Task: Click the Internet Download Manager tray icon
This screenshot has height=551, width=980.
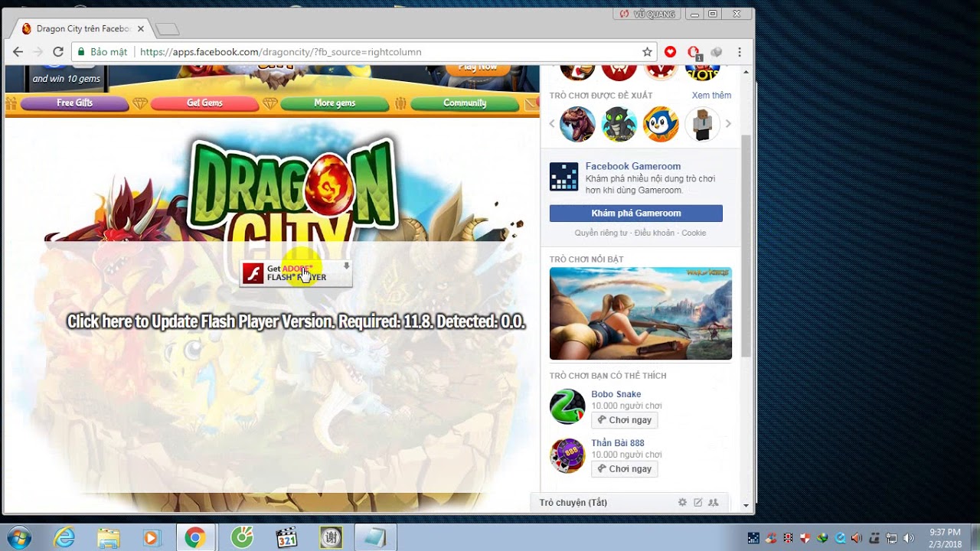Action: pyautogui.click(x=823, y=538)
